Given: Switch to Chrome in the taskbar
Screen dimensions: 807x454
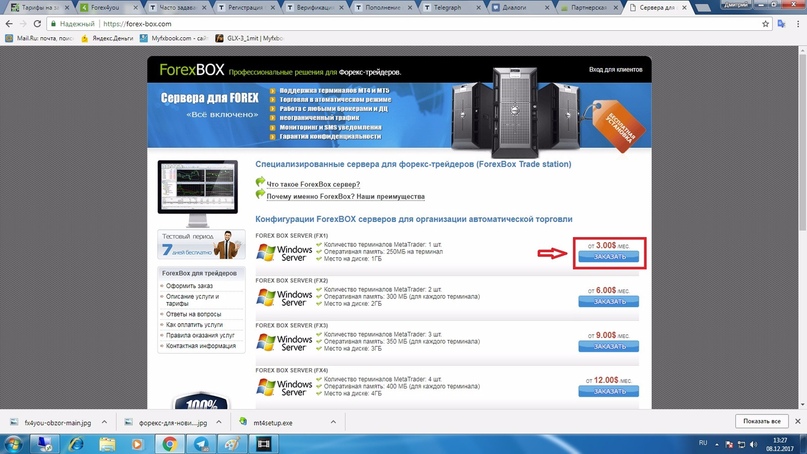Looking at the screenshot, I should (x=169, y=444).
